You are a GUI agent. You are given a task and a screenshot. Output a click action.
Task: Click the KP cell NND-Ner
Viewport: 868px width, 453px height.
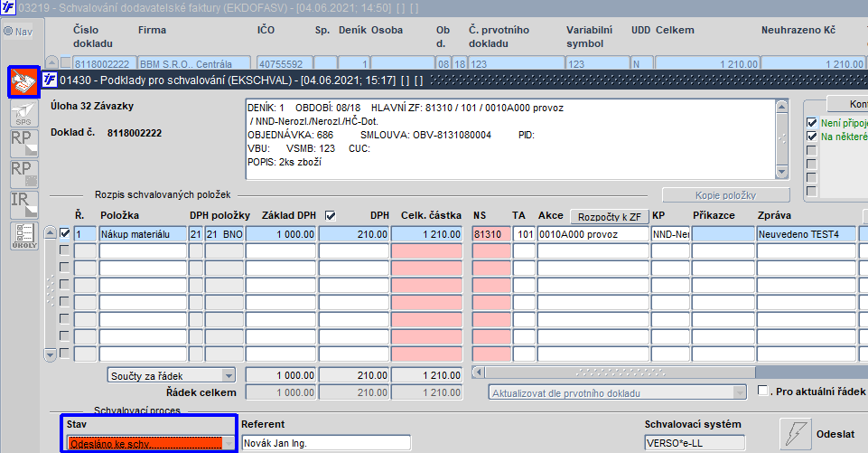tap(670, 234)
